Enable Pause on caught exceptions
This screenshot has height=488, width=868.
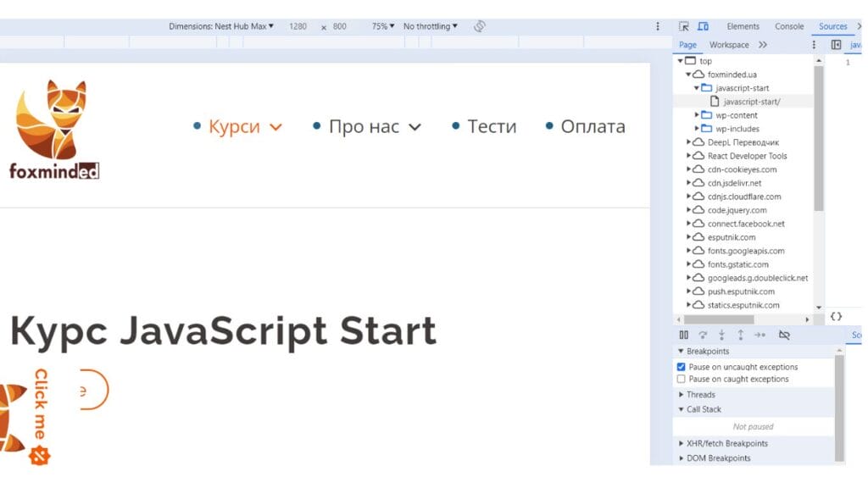(682, 380)
